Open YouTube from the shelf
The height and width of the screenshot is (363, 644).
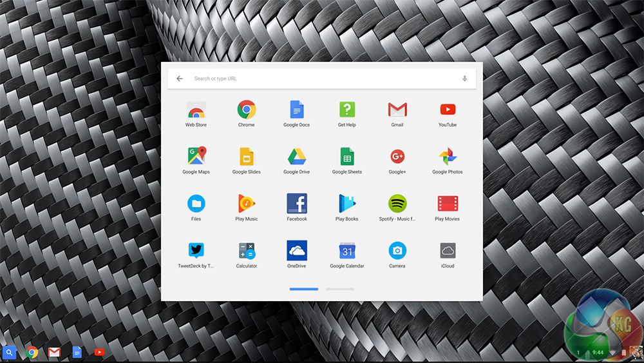pyautogui.click(x=99, y=352)
